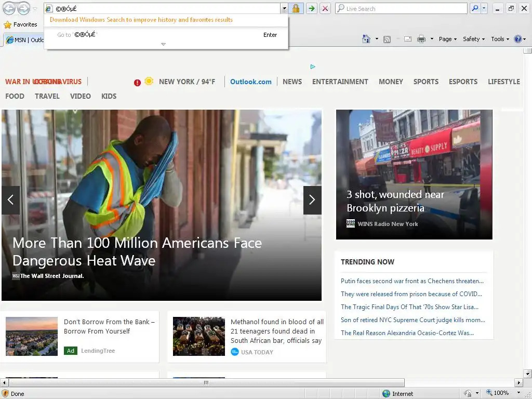The width and height of the screenshot is (532, 399).
Task: Open the Methanol found in blood article
Action: click(x=277, y=331)
